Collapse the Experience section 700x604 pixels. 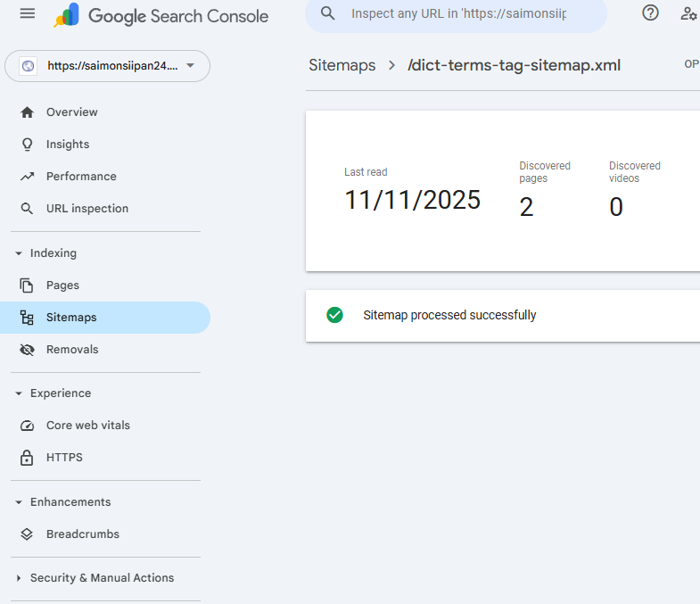(x=19, y=393)
